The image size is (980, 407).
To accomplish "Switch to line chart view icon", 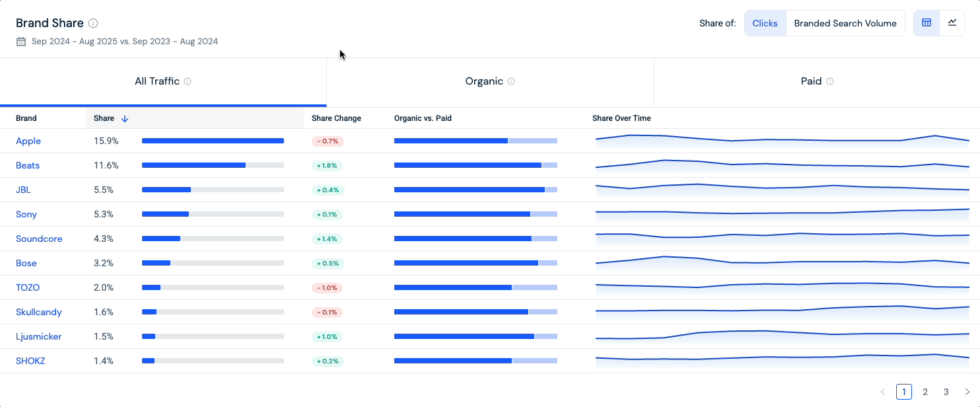I will click(952, 23).
